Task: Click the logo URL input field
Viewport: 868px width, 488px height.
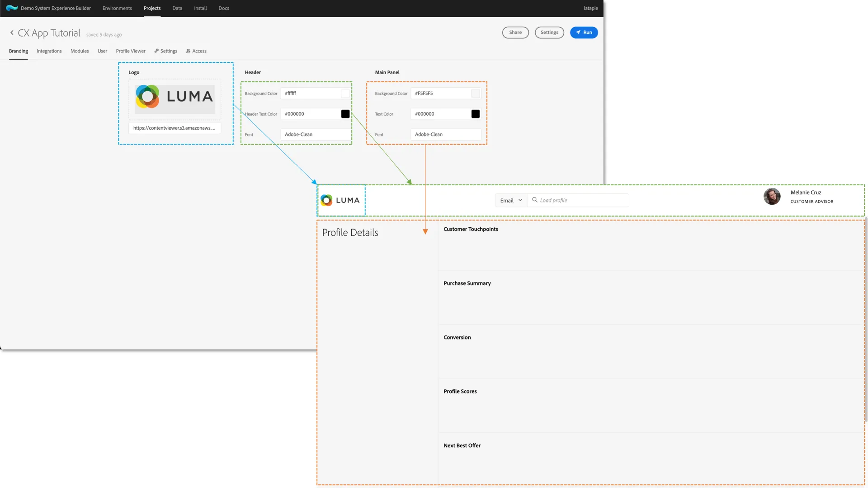Action: coord(175,128)
